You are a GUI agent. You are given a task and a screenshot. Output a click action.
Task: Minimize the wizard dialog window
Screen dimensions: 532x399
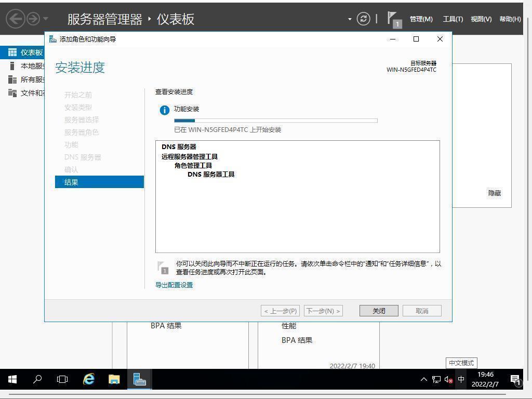(393, 39)
